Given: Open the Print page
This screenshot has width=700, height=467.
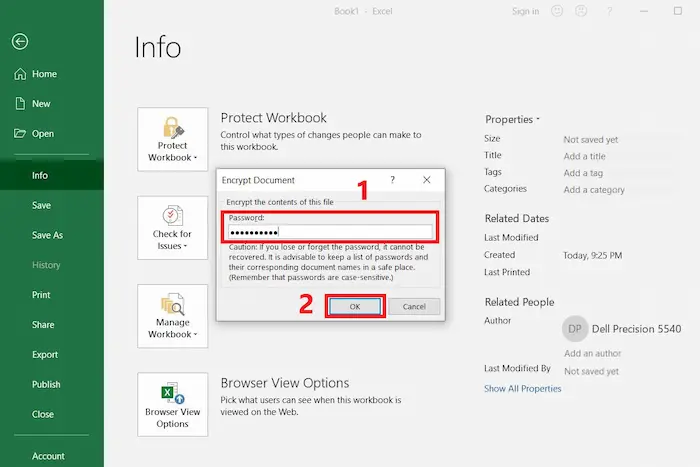Looking at the screenshot, I should point(52,295).
